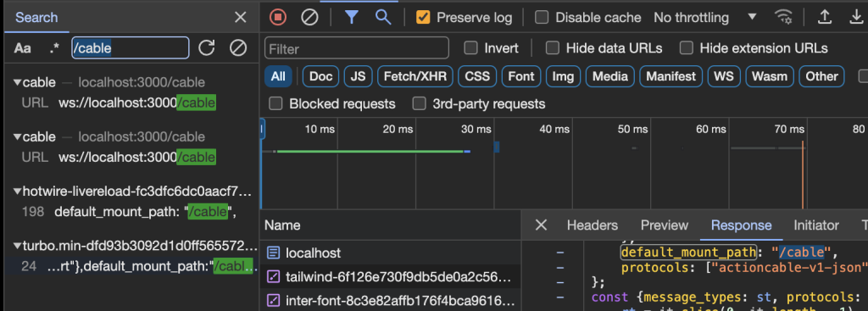
Task: Uncheck the Preserve log checkbox
Action: tap(424, 17)
